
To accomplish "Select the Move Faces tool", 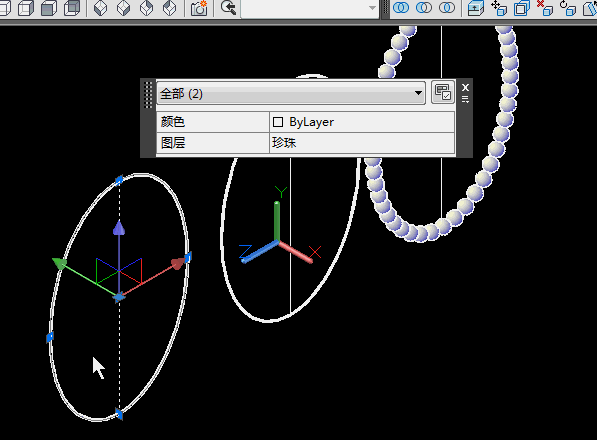I will click(x=499, y=8).
